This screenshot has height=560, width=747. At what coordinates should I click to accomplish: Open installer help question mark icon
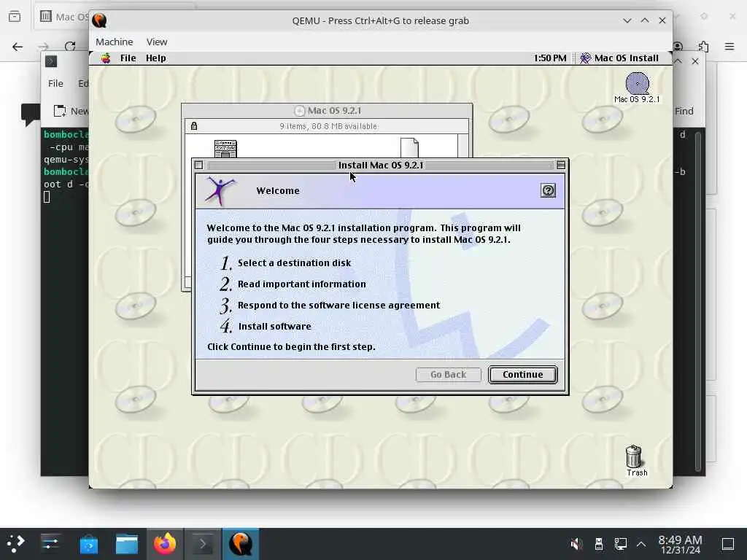[x=548, y=190]
